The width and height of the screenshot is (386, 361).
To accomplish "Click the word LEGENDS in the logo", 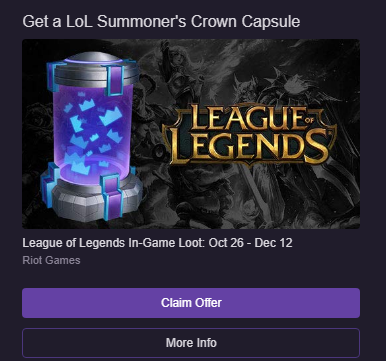I will [248, 147].
